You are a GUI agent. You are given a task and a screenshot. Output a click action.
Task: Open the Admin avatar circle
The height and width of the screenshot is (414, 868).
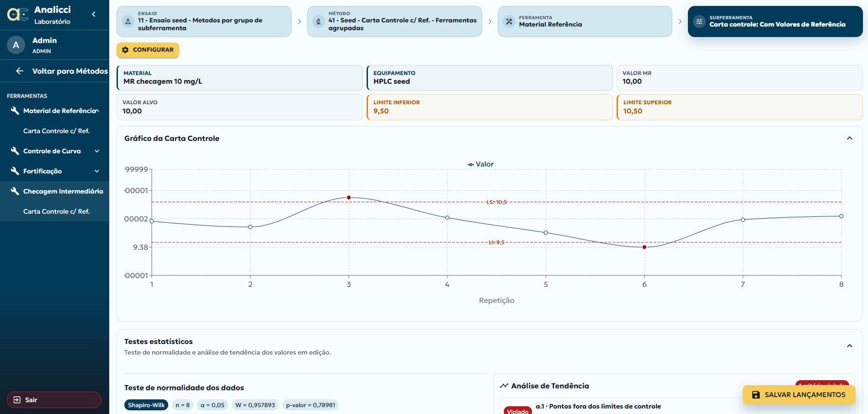pos(16,45)
